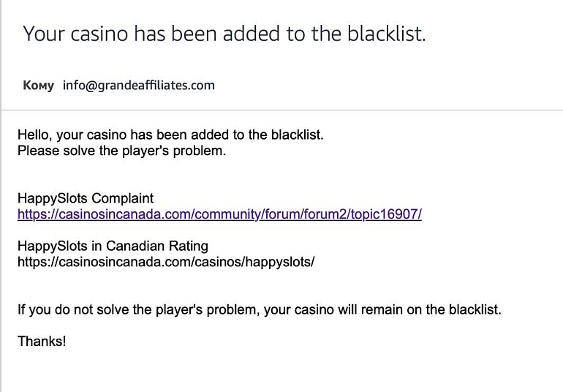Click the 'Кому' recipient label

[39, 86]
